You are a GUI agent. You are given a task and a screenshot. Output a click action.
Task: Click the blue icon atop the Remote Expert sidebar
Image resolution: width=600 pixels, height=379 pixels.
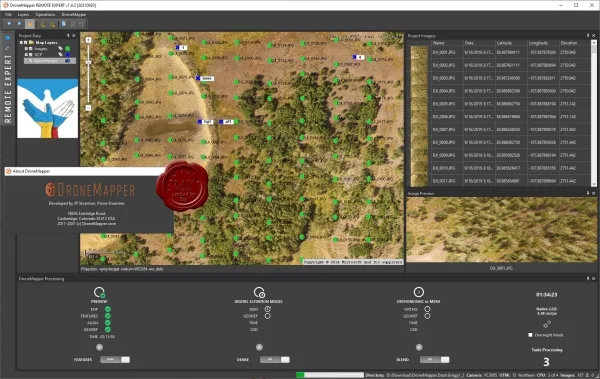point(7,38)
